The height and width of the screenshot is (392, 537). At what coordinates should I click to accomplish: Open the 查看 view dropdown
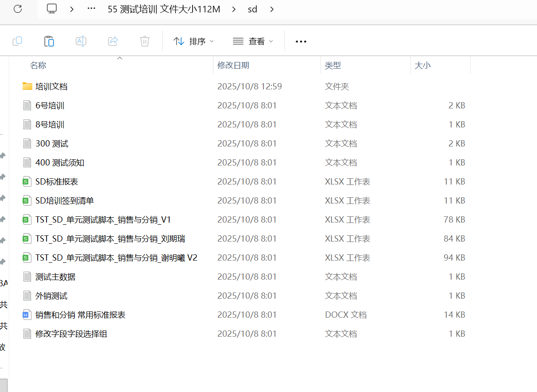pyautogui.click(x=253, y=41)
